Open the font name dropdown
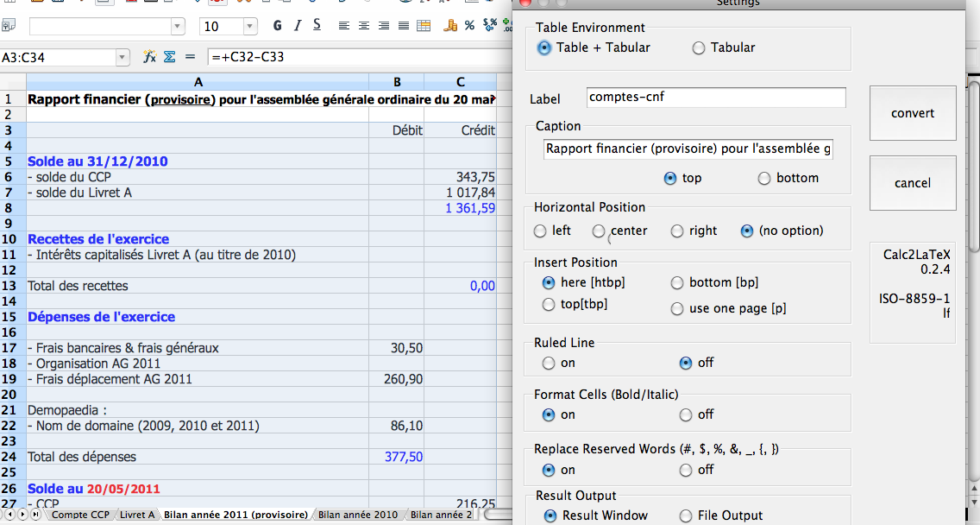This screenshot has height=525, width=980. tap(178, 27)
